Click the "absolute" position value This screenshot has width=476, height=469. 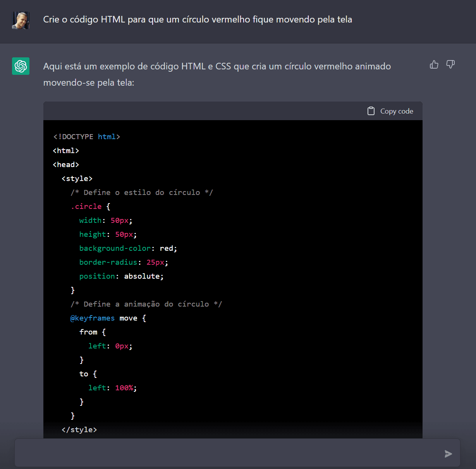[142, 276]
